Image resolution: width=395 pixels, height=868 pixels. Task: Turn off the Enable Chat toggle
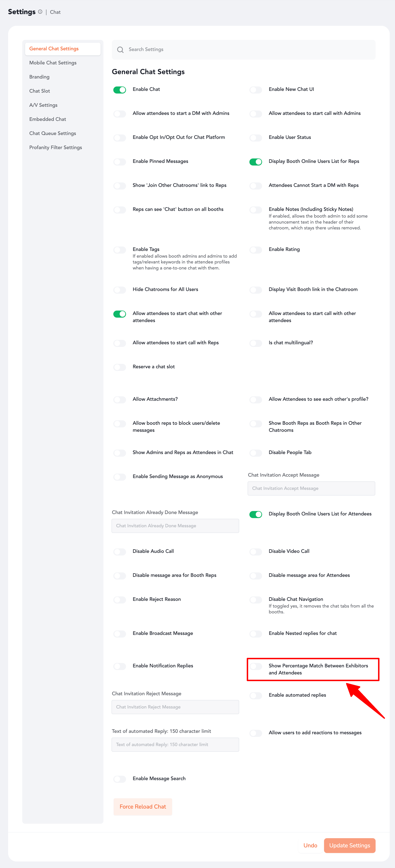click(120, 90)
